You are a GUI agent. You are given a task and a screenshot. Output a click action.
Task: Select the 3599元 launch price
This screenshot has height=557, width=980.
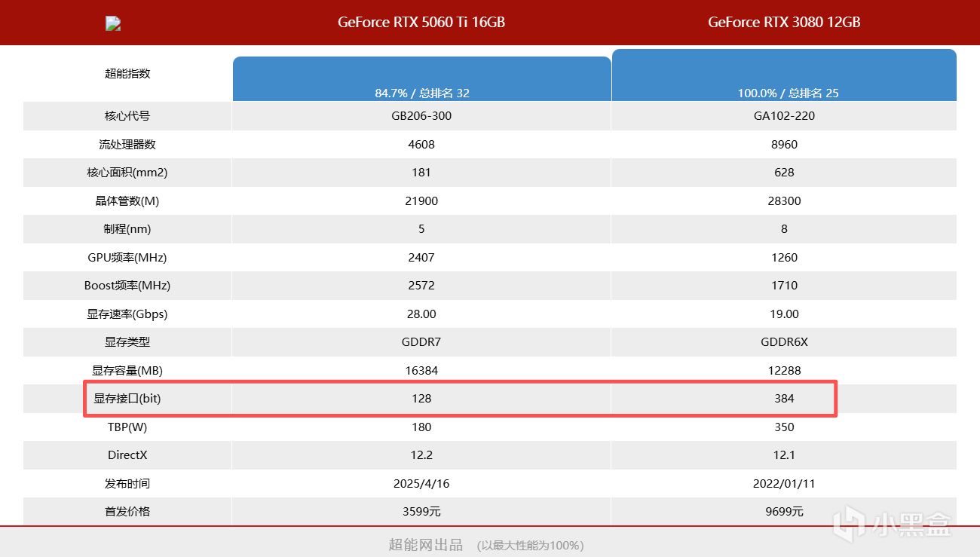pyautogui.click(x=421, y=512)
